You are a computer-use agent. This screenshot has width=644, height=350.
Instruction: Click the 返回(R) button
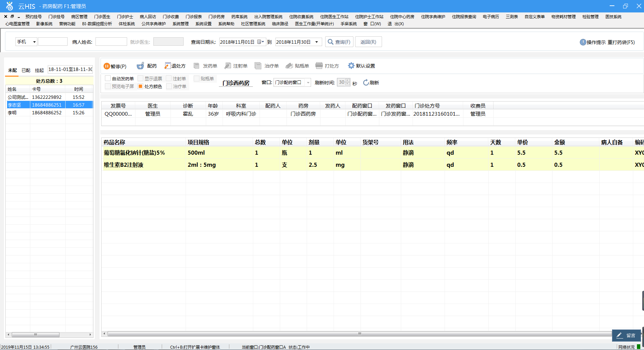pyautogui.click(x=368, y=42)
